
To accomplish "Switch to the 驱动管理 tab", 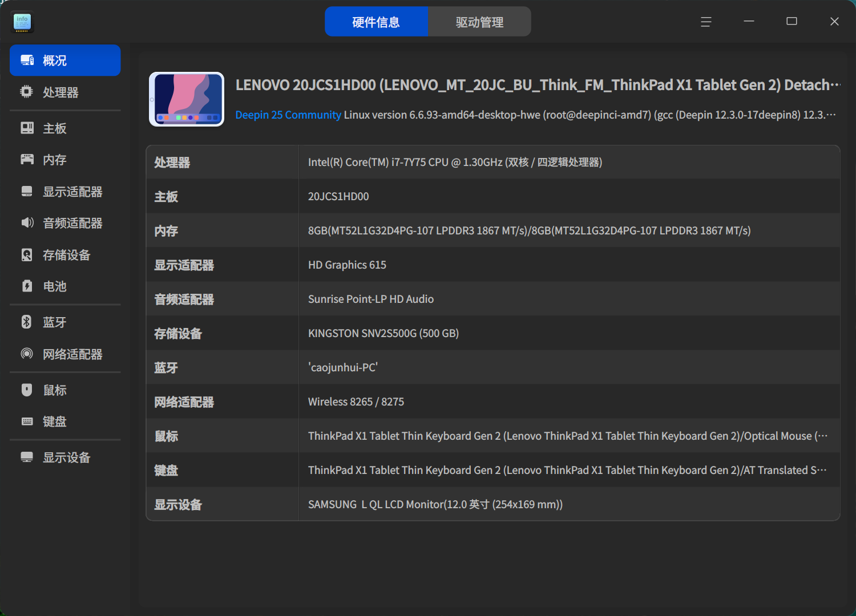I will [x=479, y=22].
